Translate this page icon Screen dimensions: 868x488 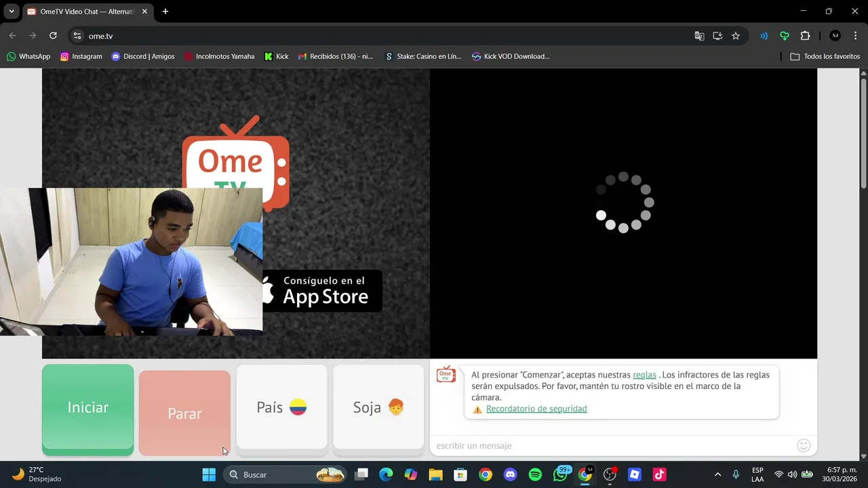tap(699, 36)
